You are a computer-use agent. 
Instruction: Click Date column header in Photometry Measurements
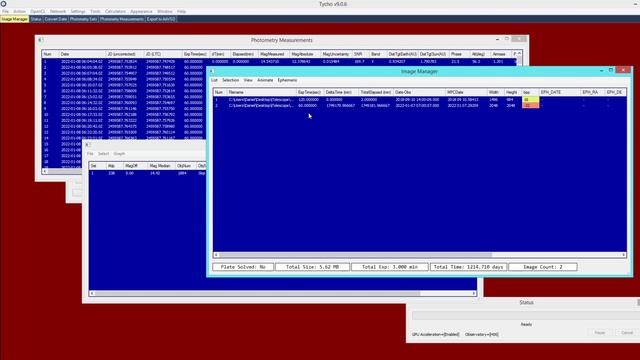[82, 54]
